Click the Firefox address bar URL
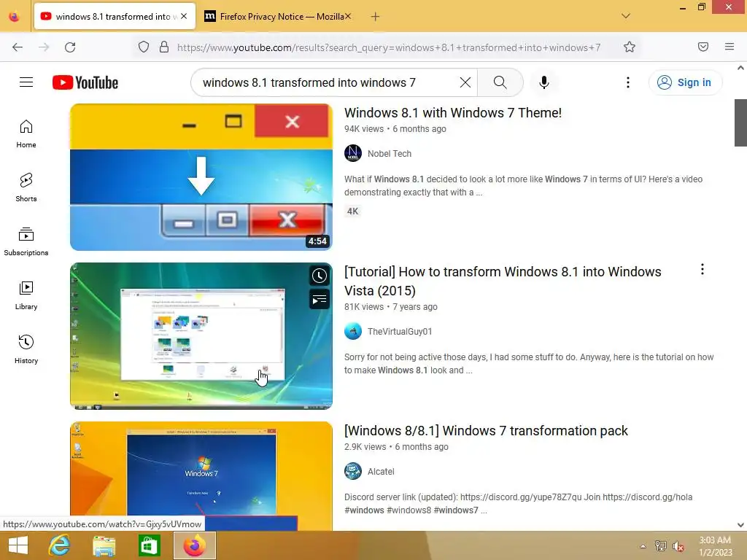 (x=389, y=47)
